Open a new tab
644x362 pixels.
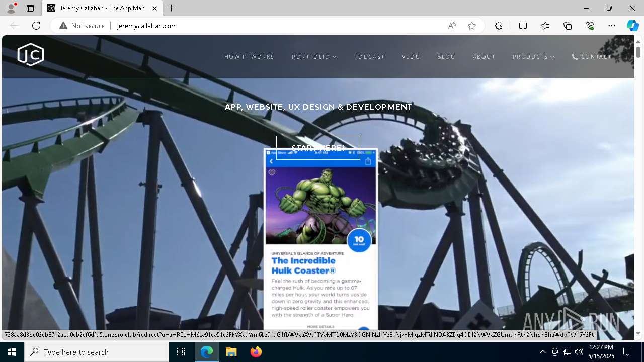coord(172,8)
